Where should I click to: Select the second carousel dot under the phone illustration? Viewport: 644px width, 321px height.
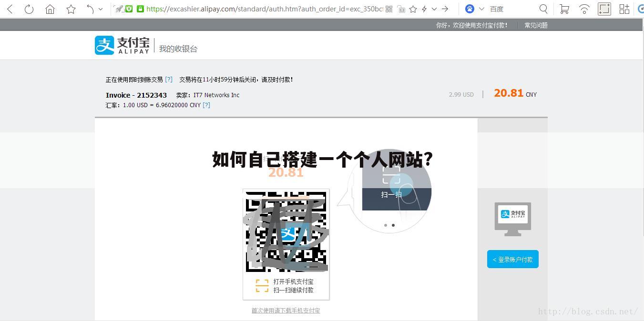click(x=393, y=225)
